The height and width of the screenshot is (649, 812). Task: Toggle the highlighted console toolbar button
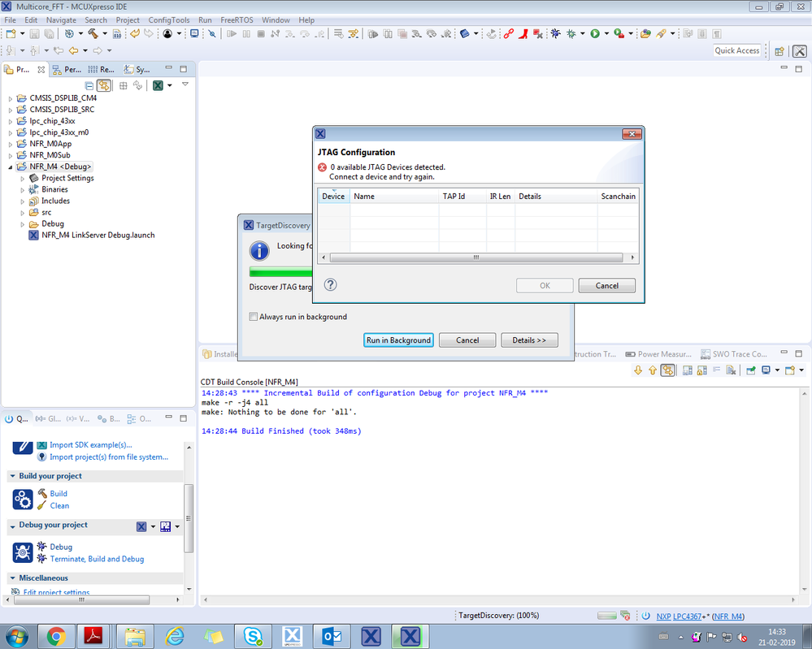tap(667, 370)
